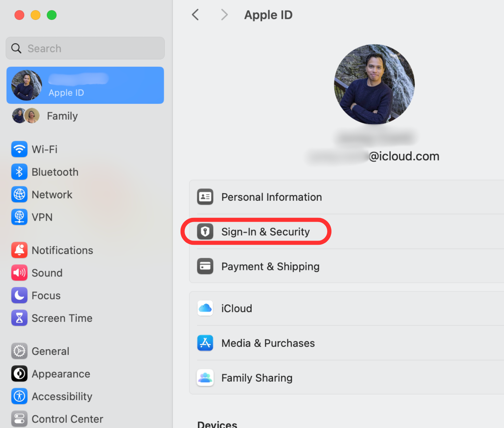This screenshot has width=504, height=428.
Task: Click the Bluetooth icon in the sidebar
Action: tap(19, 172)
